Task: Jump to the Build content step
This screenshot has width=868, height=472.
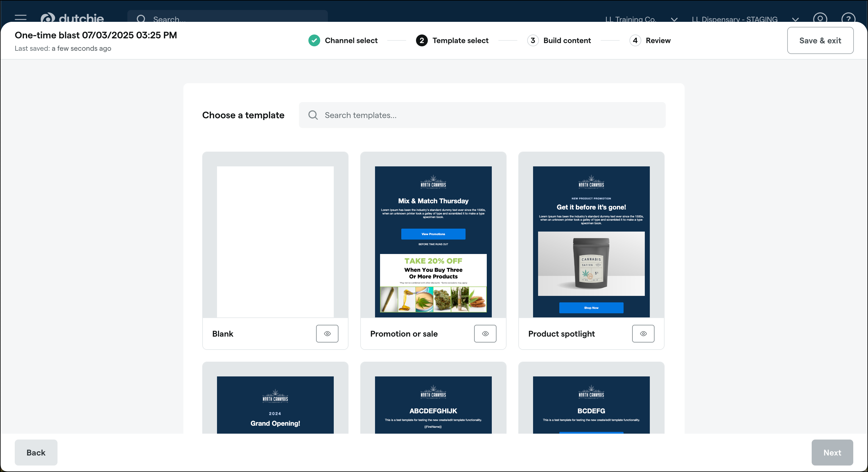Action: click(559, 40)
